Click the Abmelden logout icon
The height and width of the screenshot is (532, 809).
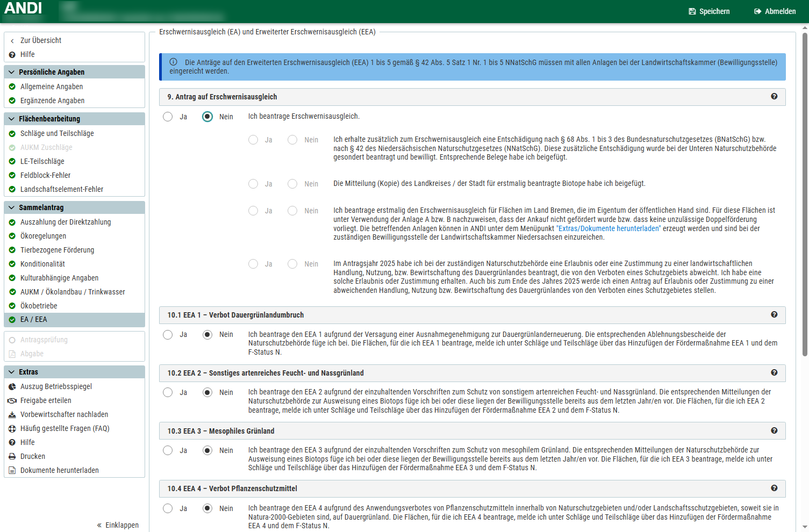click(x=757, y=11)
